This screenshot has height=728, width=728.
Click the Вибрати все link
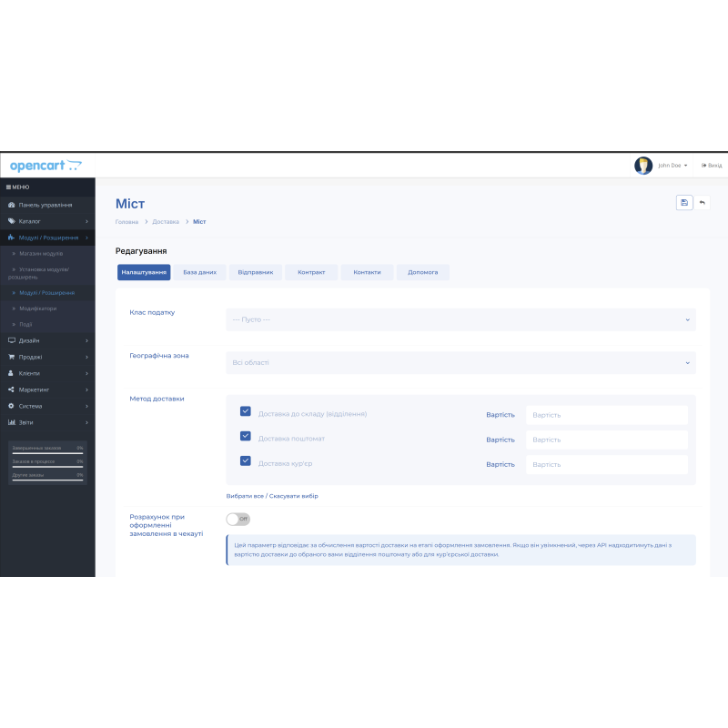point(245,496)
